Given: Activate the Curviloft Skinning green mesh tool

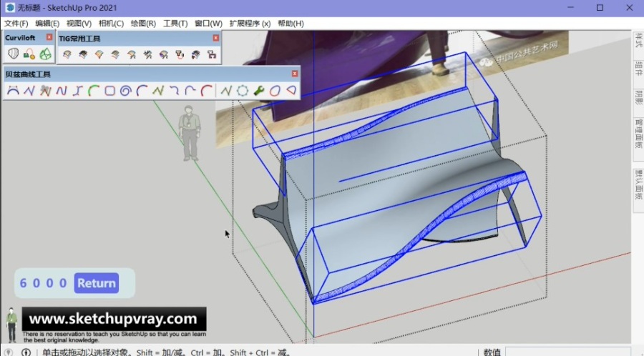Looking at the screenshot, I should tap(45, 54).
